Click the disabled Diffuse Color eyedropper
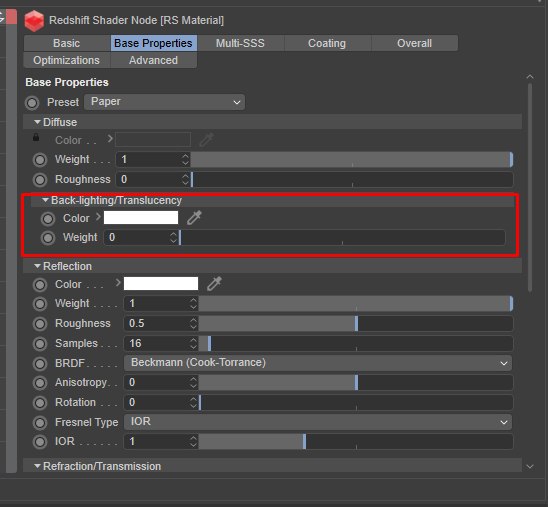Screen dimensions: 548x507 click(x=206, y=140)
